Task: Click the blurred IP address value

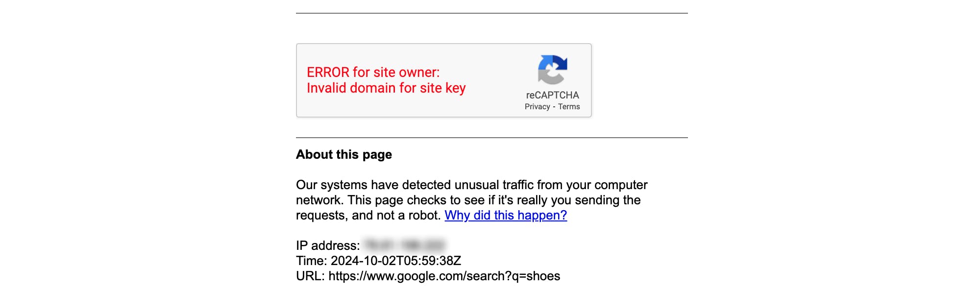Action: coord(404,245)
